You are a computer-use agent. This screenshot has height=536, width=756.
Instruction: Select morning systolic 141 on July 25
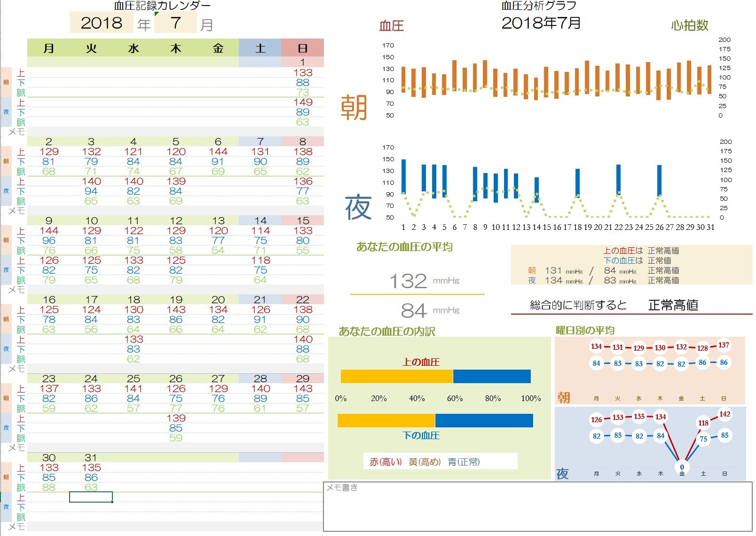click(134, 388)
